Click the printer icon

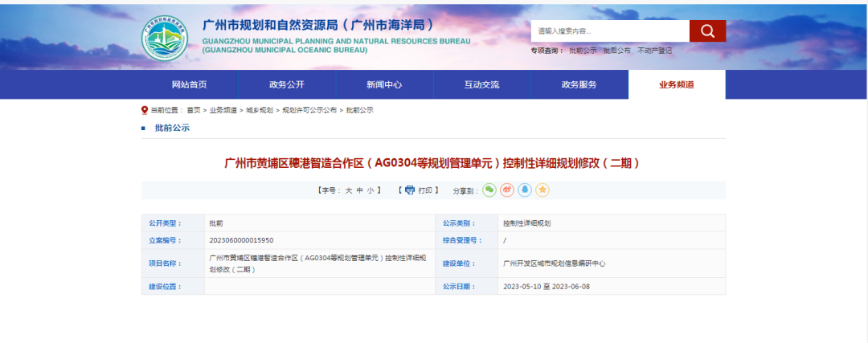pyautogui.click(x=410, y=190)
